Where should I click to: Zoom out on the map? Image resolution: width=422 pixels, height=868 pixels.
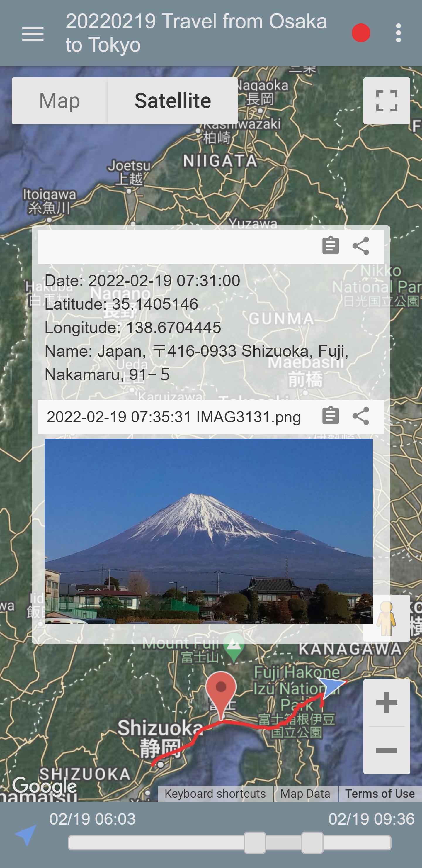coord(387,750)
